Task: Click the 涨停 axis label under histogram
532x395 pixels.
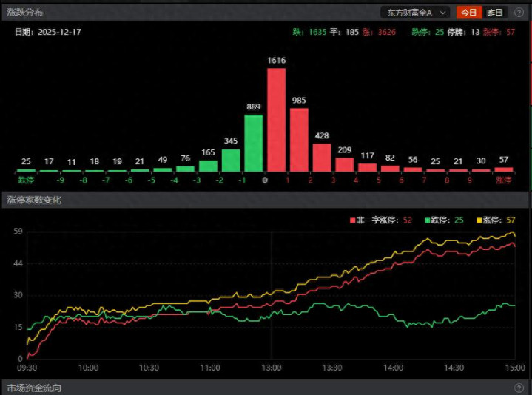Action: 503,180
